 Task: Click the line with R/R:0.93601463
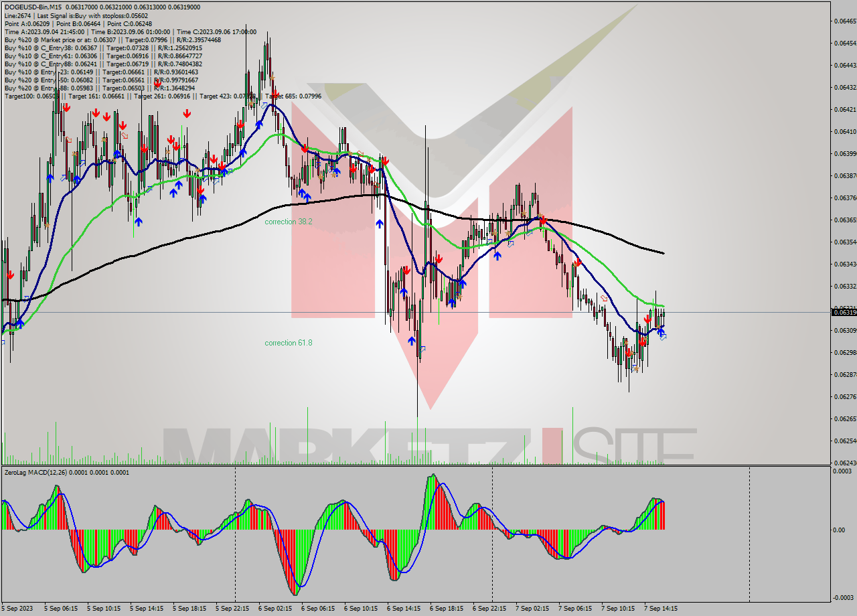pos(101,72)
